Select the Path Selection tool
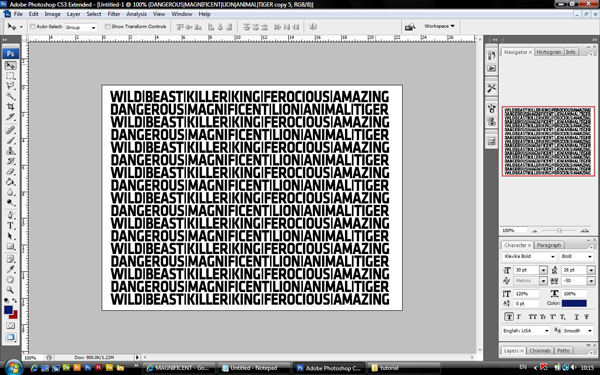 click(10, 236)
